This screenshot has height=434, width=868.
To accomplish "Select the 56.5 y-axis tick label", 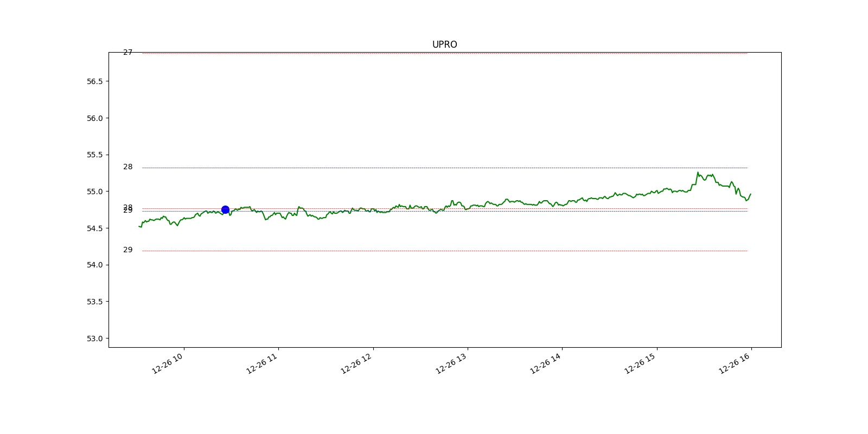I will (x=95, y=81).
